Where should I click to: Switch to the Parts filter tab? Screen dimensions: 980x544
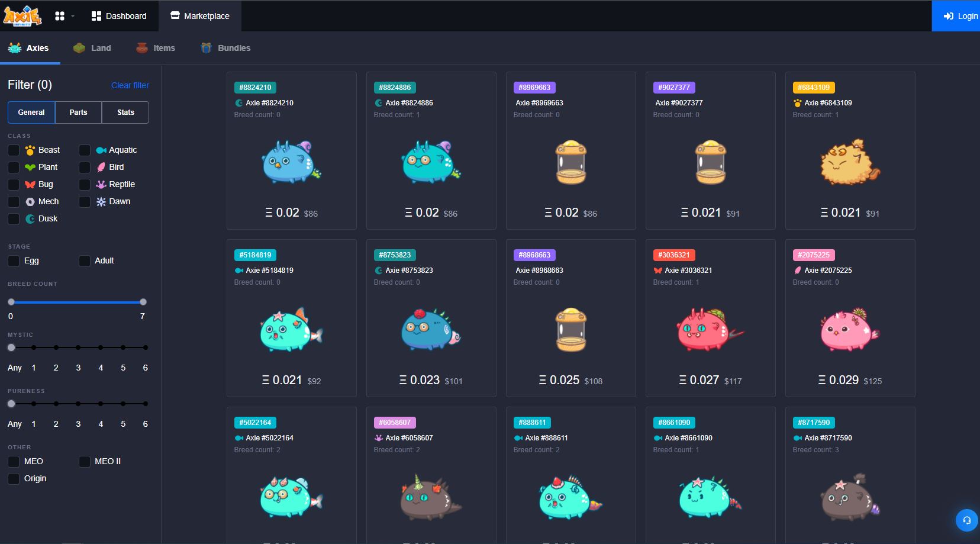[78, 112]
